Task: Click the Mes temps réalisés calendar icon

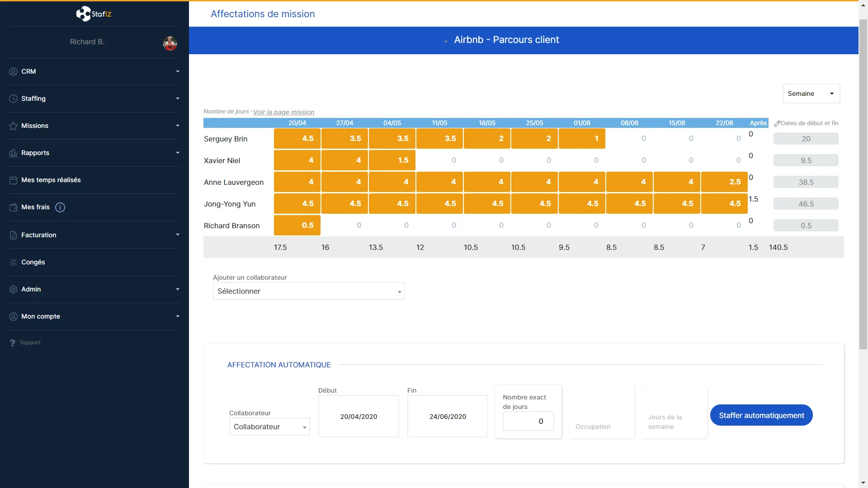Action: 13,180
